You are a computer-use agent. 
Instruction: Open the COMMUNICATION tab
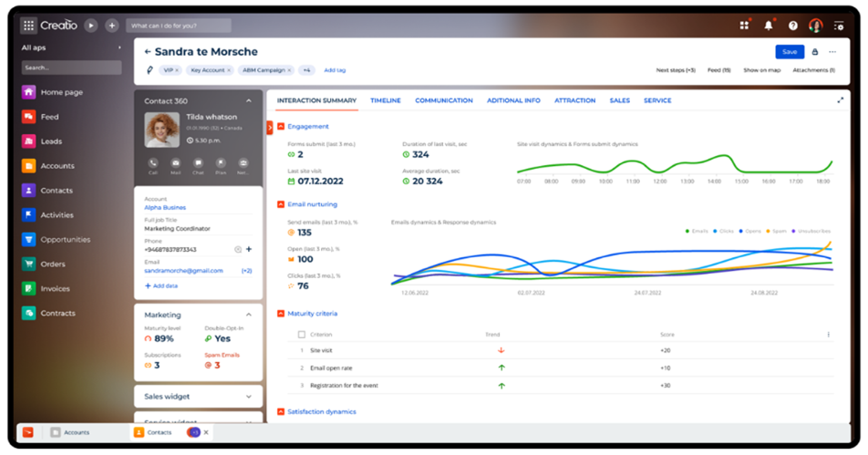point(444,100)
